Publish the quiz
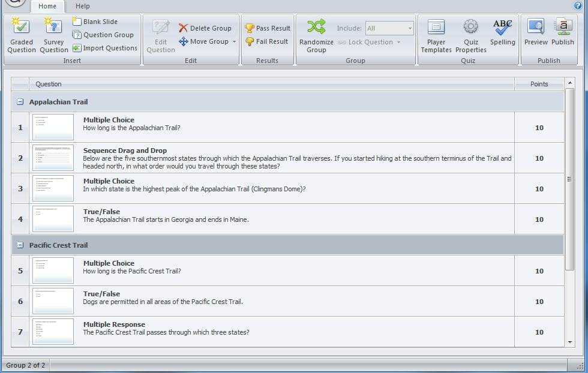The height and width of the screenshot is (373, 588). [563, 33]
